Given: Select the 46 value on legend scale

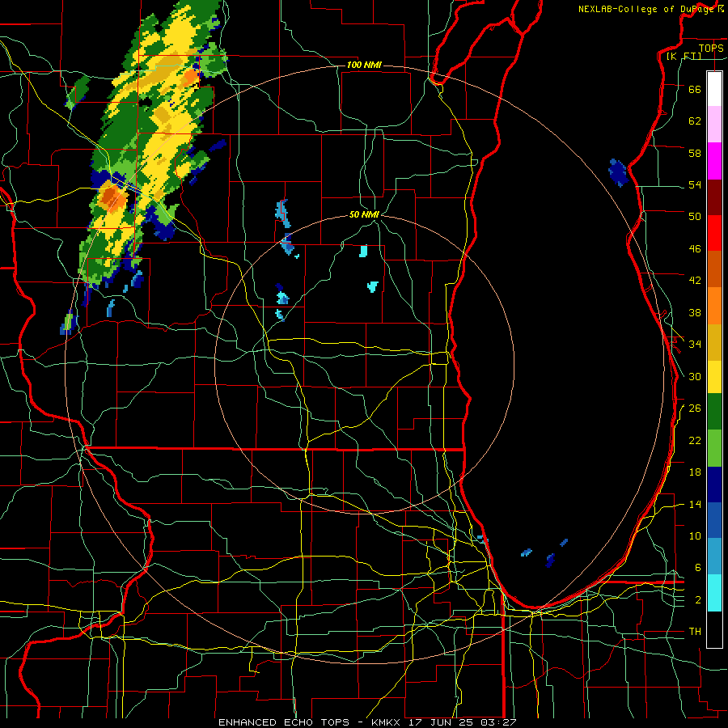Looking at the screenshot, I should click(x=695, y=248).
